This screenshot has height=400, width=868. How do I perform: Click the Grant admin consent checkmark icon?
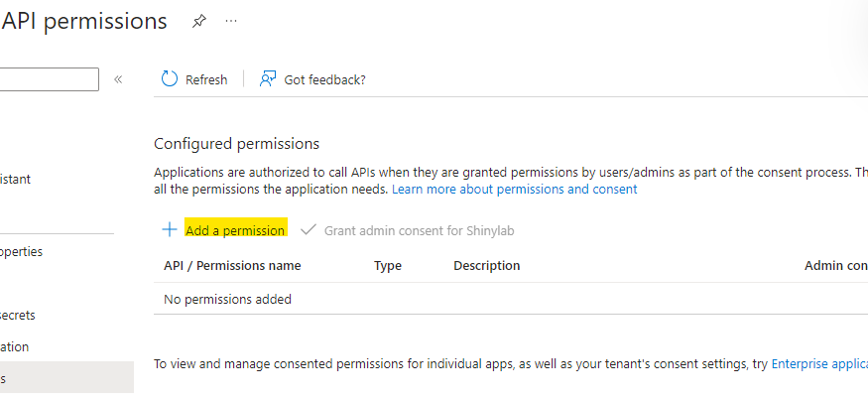pyautogui.click(x=308, y=230)
